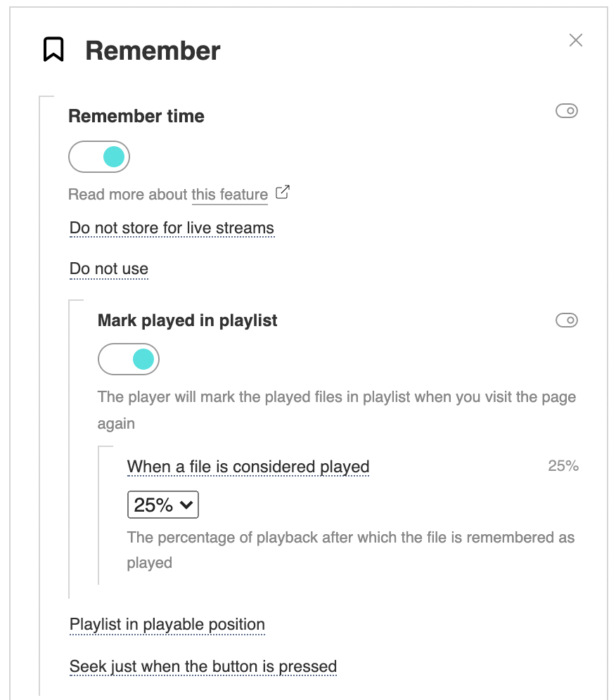Click When a file is considered played label
616x700 pixels.
[248, 467]
